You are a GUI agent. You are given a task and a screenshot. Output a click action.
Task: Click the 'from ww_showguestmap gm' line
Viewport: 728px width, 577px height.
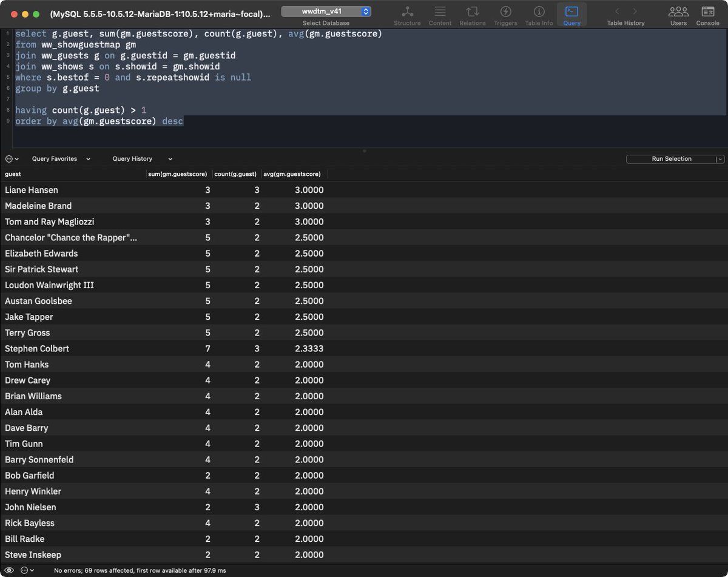pyautogui.click(x=75, y=44)
